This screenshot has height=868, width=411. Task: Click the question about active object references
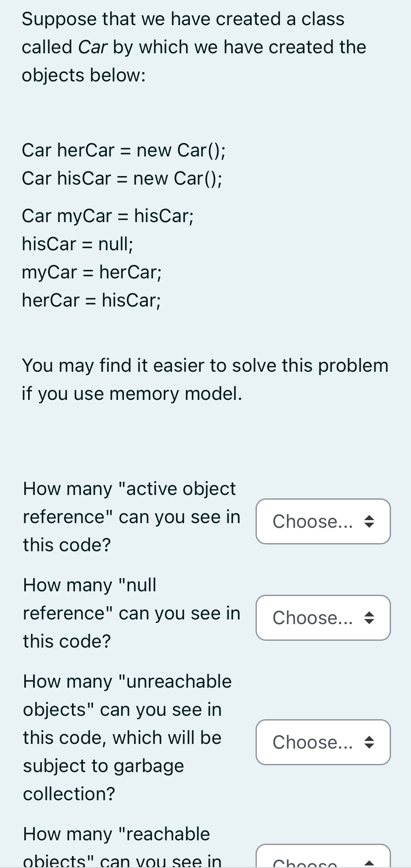(x=129, y=516)
